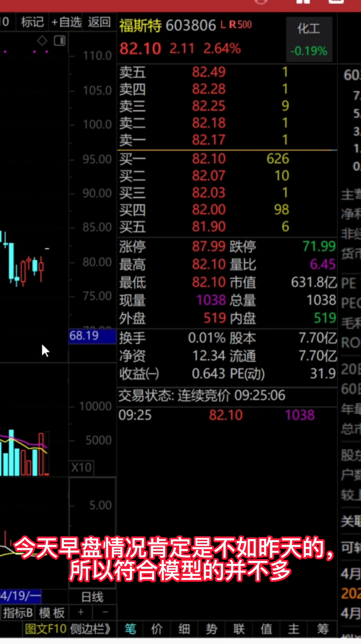Zoom out chart with − button
This screenshot has height=644, width=361.
coord(105,612)
